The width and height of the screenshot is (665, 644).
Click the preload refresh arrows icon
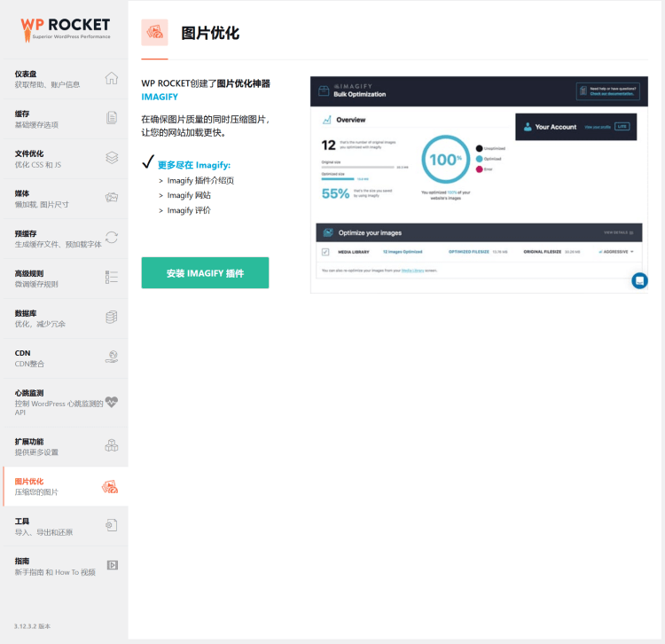[x=112, y=237]
